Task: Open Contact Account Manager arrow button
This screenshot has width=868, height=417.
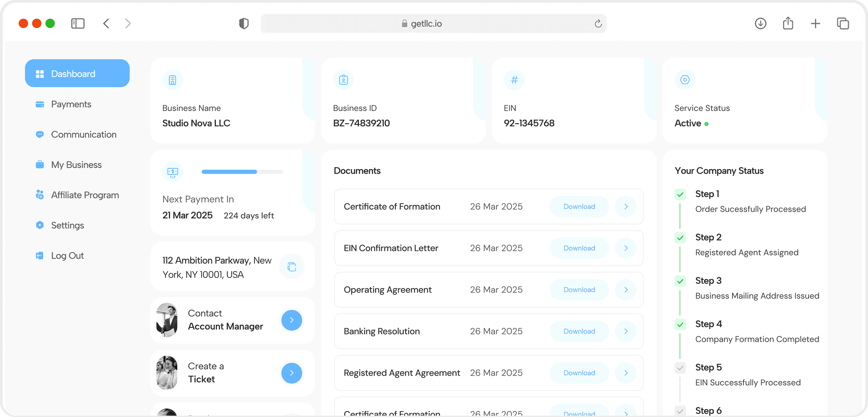Action: 291,320
